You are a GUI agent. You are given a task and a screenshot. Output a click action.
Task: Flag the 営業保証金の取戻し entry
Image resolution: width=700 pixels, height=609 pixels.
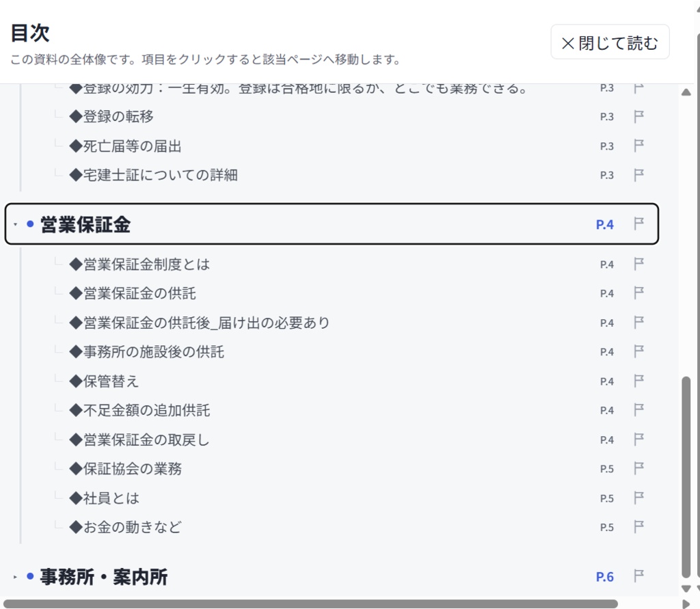[x=639, y=439]
